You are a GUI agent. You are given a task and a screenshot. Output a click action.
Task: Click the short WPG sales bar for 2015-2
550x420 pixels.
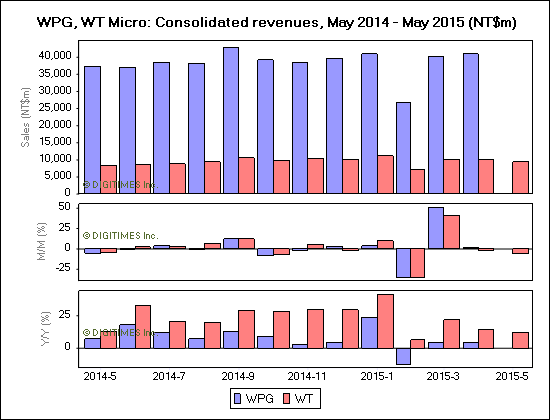(403, 148)
